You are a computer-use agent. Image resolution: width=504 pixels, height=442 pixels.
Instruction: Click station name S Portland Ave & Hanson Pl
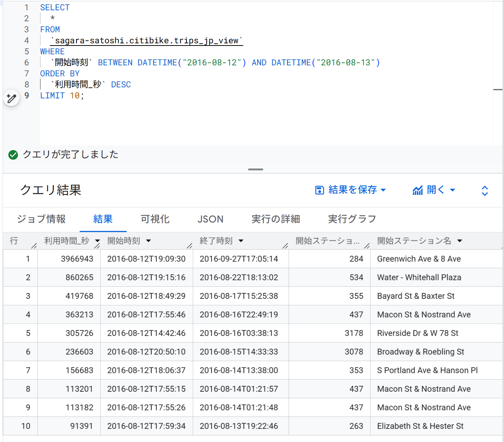coord(427,370)
